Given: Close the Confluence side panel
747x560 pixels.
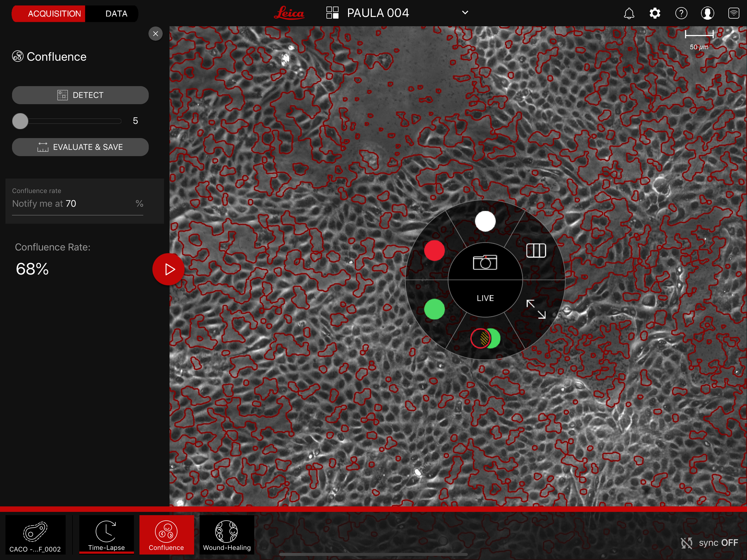Looking at the screenshot, I should click(155, 34).
